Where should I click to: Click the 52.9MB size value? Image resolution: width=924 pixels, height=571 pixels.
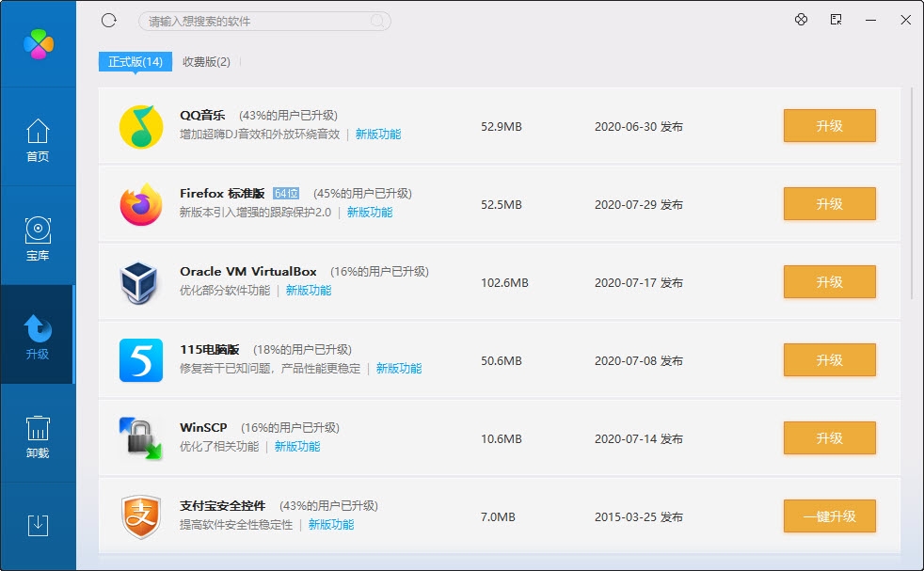point(502,127)
